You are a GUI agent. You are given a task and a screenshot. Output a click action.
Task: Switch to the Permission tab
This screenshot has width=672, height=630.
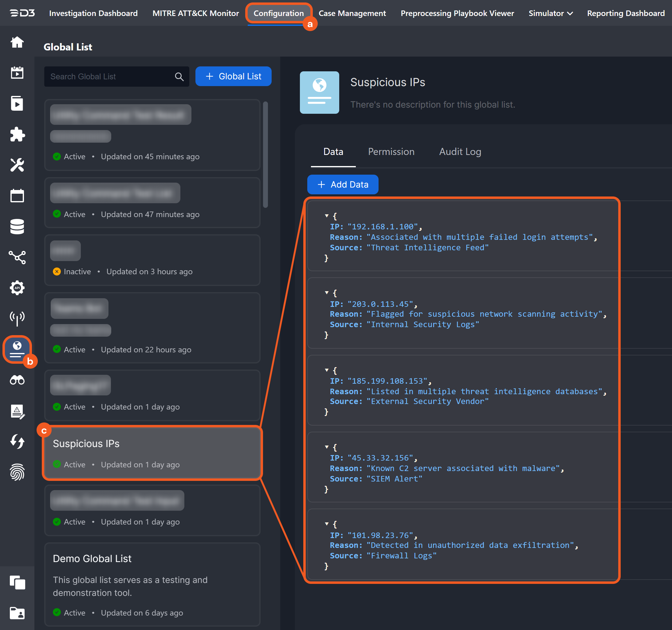pos(391,152)
